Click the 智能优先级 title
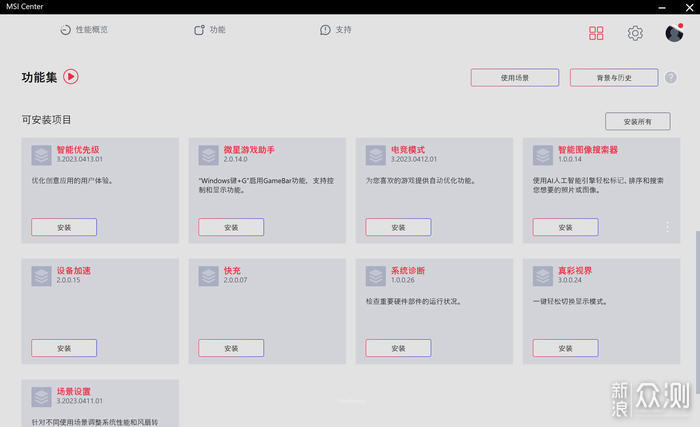Viewport: 700px width, 427px height. pos(78,150)
